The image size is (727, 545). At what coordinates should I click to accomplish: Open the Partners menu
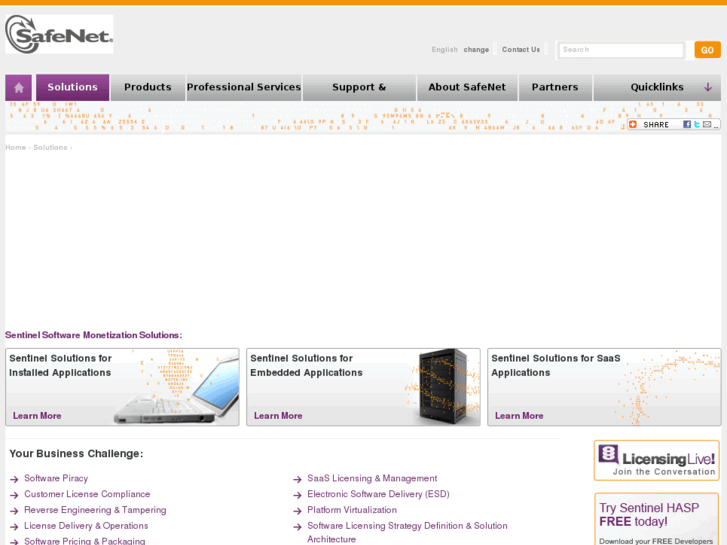[x=555, y=87]
